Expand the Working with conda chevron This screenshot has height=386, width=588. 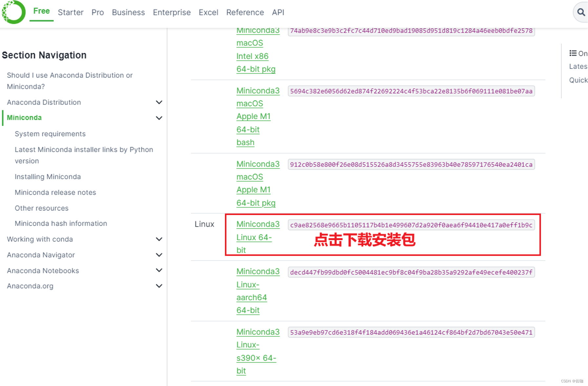pyautogui.click(x=159, y=239)
